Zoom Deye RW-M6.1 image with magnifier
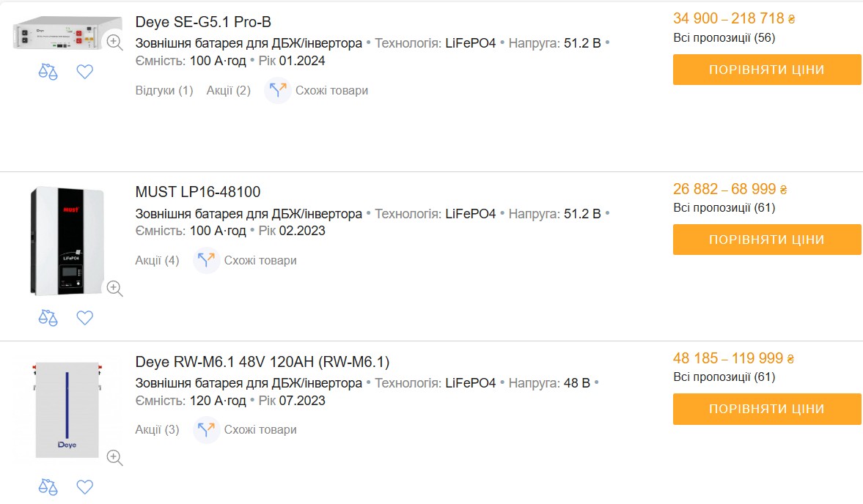 tap(114, 458)
